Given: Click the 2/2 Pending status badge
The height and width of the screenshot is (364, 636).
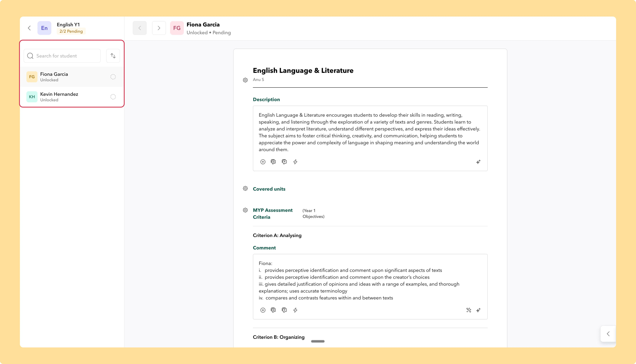Looking at the screenshot, I should (71, 31).
